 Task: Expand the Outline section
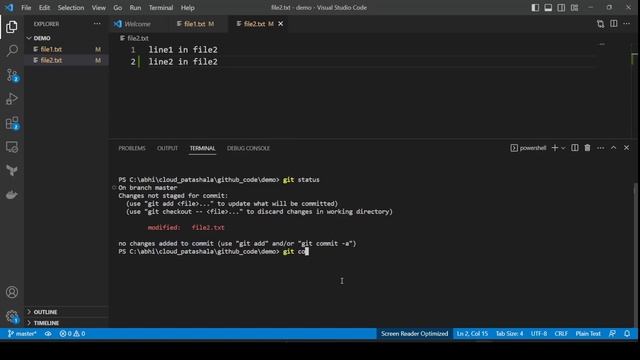coord(67,312)
